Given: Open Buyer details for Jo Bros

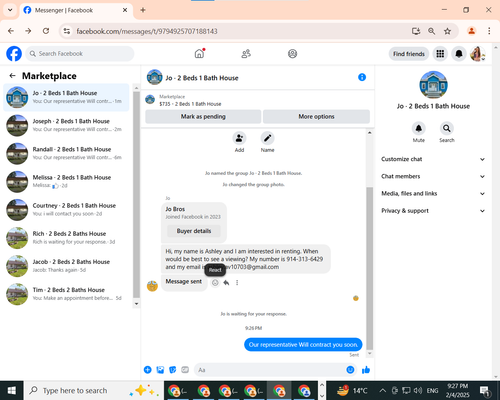Looking at the screenshot, I should [x=194, y=231].
